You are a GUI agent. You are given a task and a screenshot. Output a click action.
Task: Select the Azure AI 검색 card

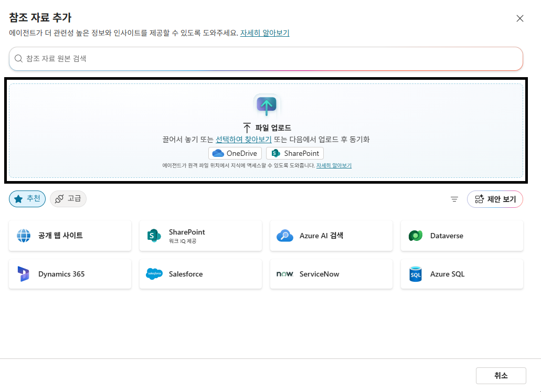click(x=331, y=236)
